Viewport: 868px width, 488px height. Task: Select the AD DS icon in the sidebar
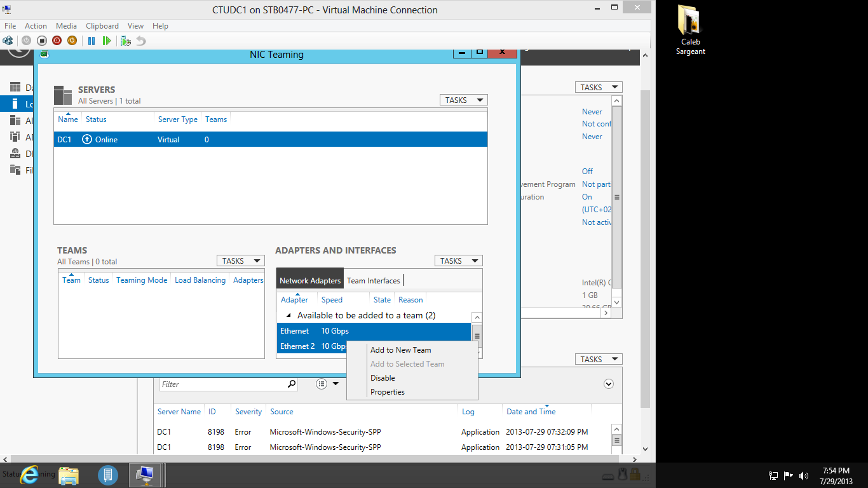(x=15, y=137)
